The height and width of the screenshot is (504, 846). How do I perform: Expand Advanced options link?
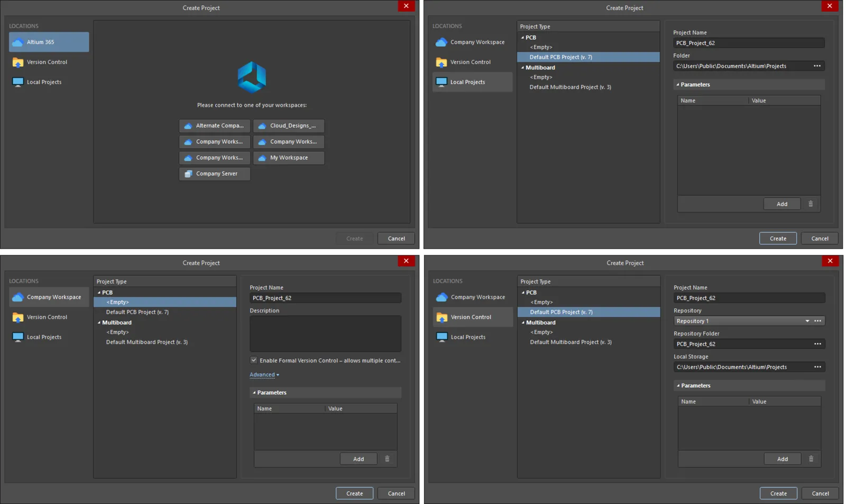coord(264,375)
